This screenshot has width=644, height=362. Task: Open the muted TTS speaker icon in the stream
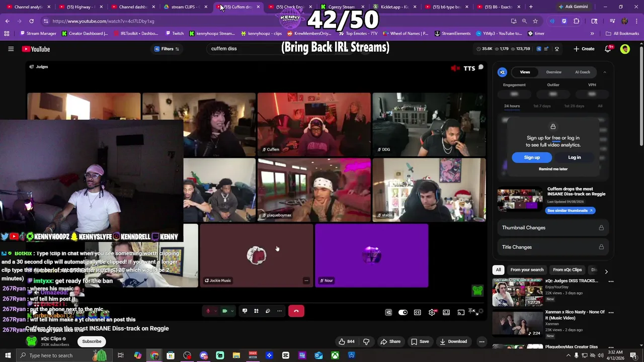pos(455,68)
